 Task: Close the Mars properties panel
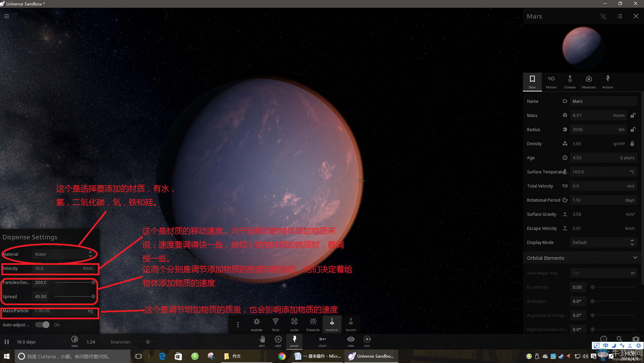pos(636,16)
